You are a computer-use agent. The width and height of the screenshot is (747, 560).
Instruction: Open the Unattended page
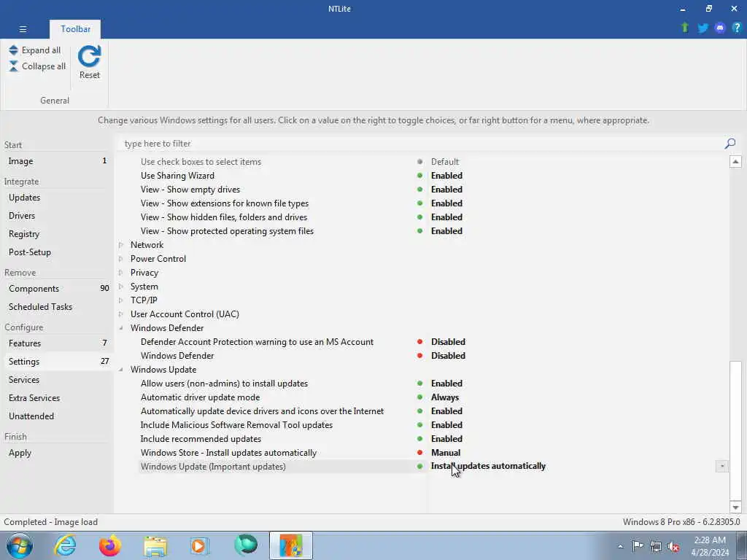[57, 416]
